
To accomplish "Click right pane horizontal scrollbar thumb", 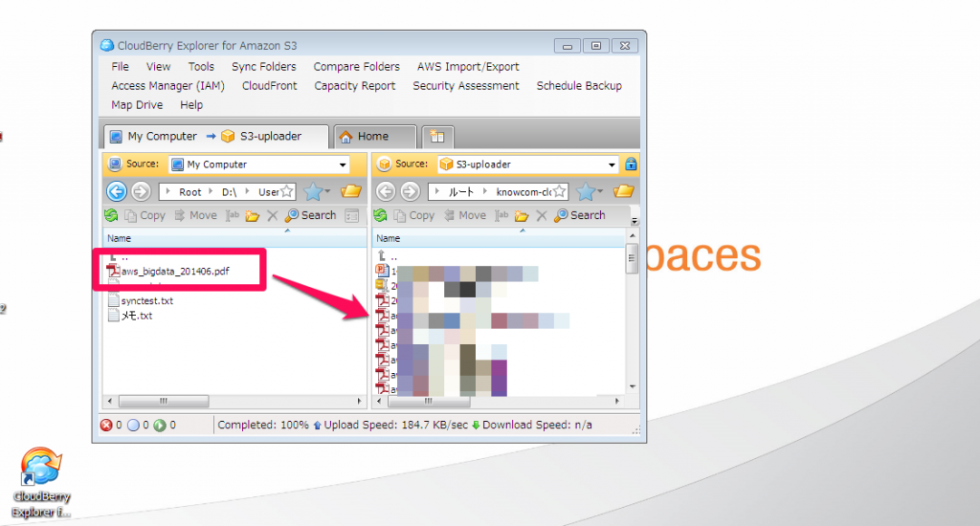I will point(428,401).
